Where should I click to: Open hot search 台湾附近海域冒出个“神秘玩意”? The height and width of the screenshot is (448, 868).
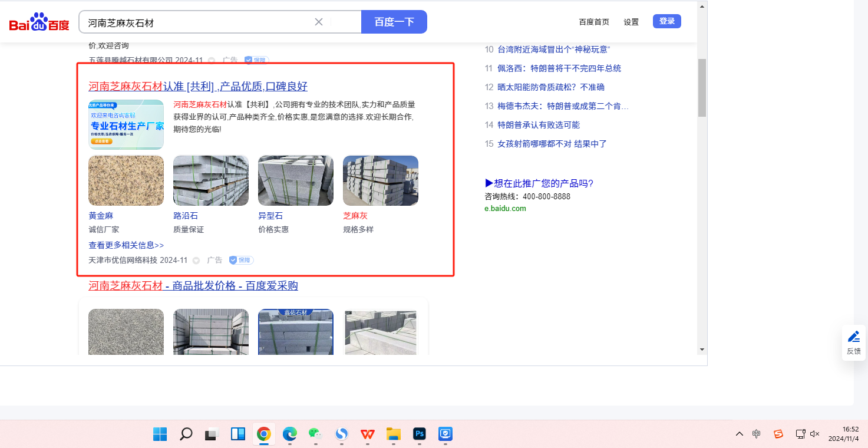[x=554, y=50]
